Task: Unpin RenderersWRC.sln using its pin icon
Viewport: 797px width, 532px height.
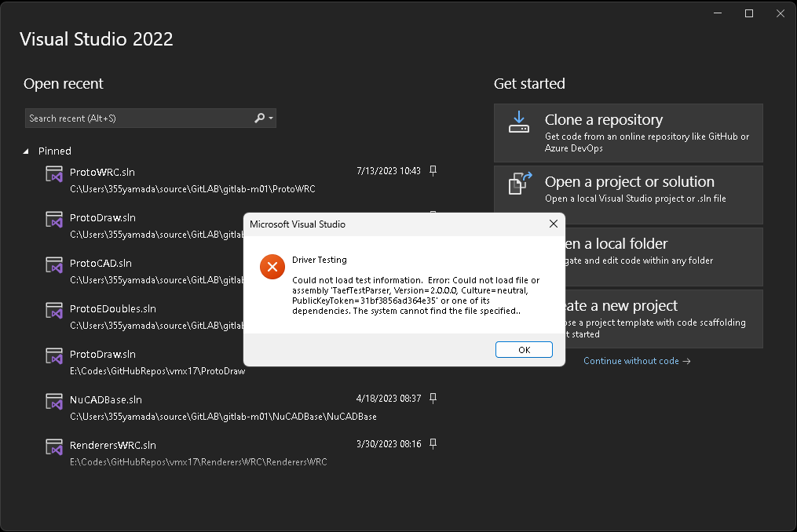Action: 433,443
